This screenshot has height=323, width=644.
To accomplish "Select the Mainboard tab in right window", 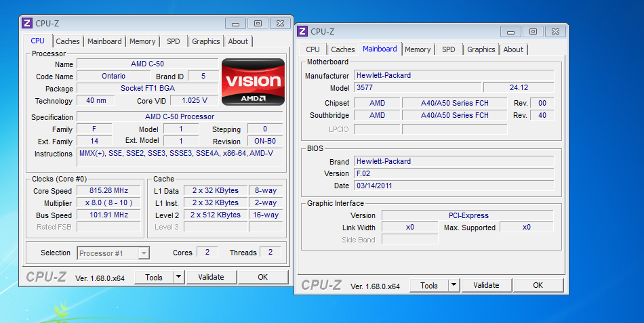I will [x=380, y=49].
